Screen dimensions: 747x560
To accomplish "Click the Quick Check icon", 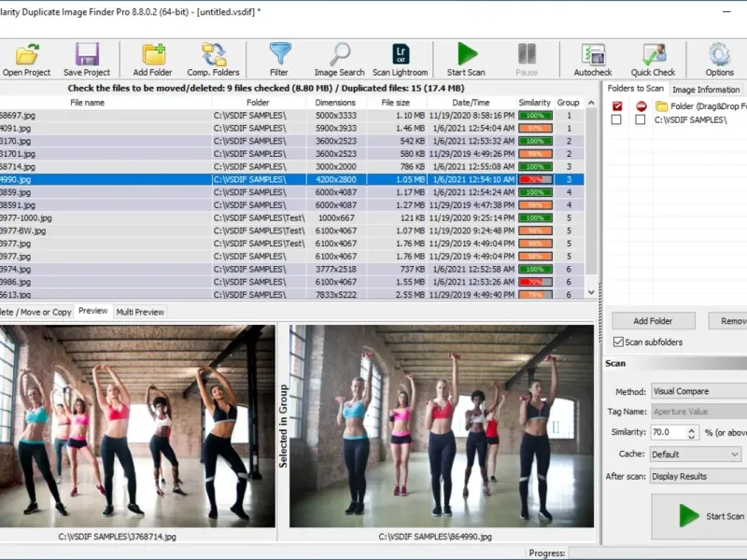I will [653, 60].
